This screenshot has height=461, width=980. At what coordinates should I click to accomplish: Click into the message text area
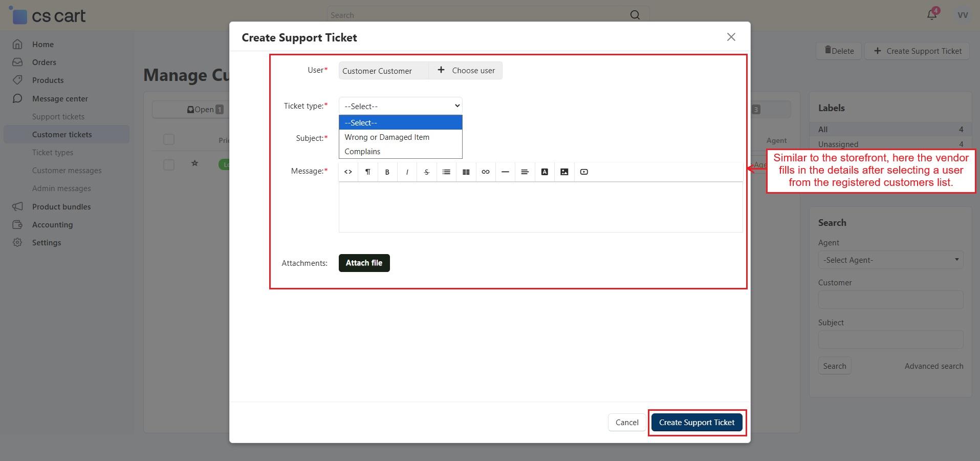[x=540, y=207]
